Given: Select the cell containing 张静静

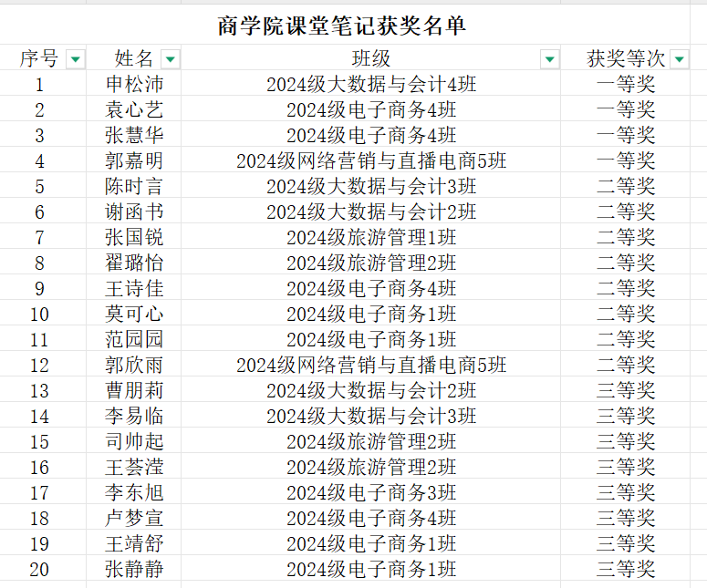Looking at the screenshot, I should [x=134, y=570].
